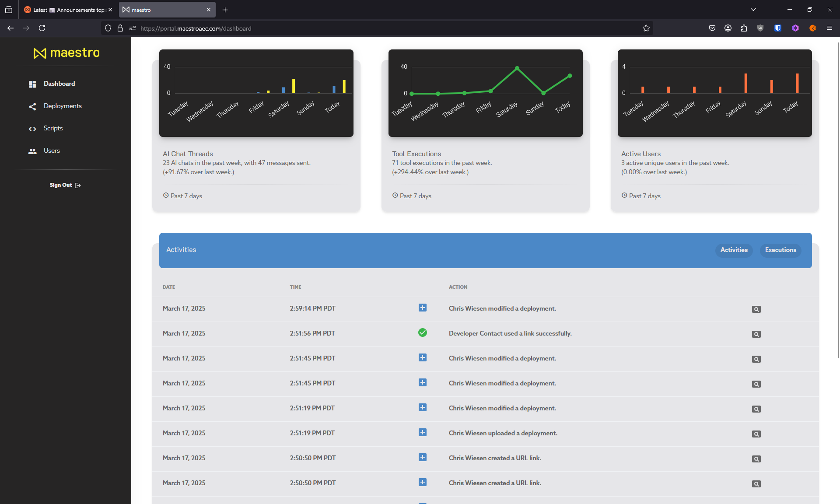This screenshot has height=504, width=840.
Task: Click the maestro logo in sidebar
Action: (66, 53)
